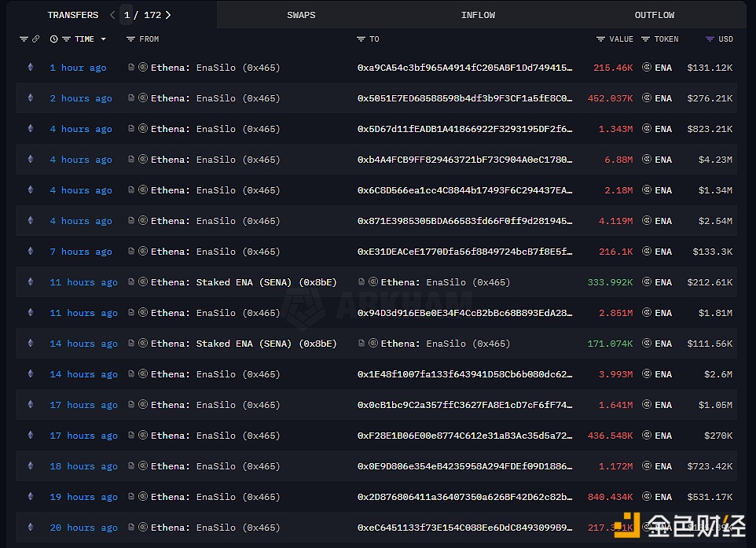
Task: Expand the TIME sort dropdown arrow
Action: tap(66, 39)
